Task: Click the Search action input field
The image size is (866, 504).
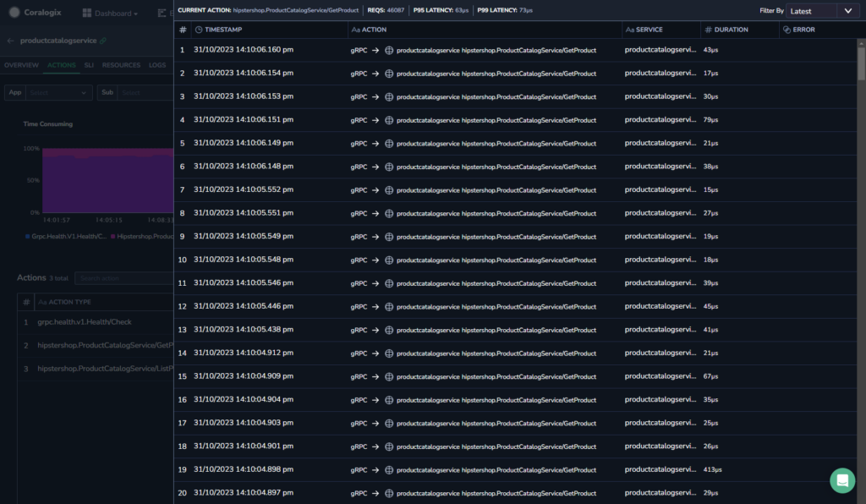Action: 124,278
